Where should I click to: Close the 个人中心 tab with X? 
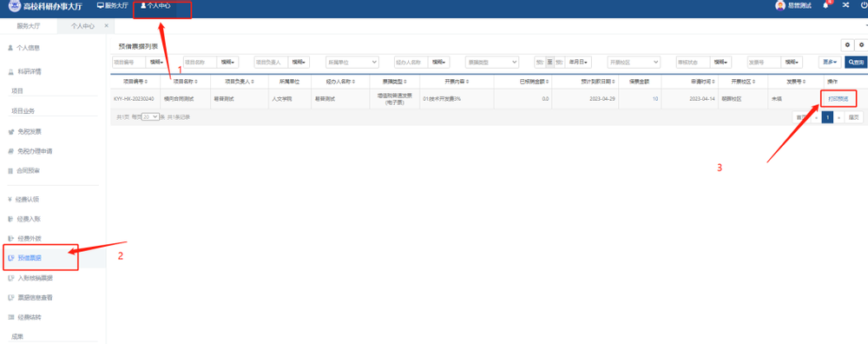[106, 25]
